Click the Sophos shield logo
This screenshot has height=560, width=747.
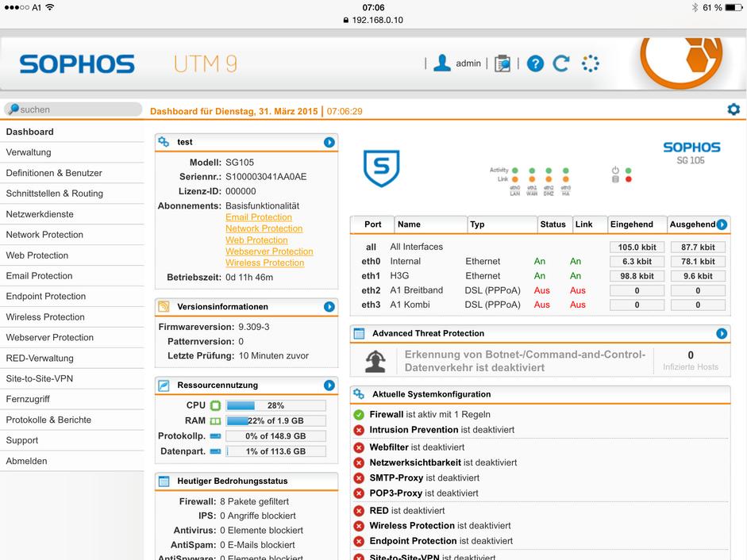(x=382, y=168)
